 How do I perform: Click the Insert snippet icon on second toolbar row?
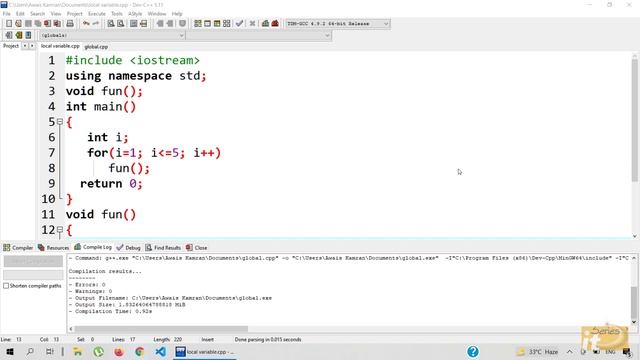pos(9,35)
